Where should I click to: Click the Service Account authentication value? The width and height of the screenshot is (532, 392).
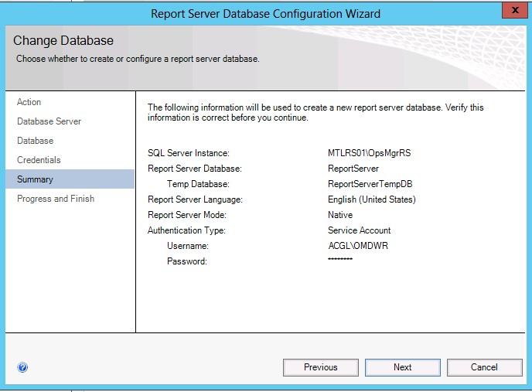(x=359, y=230)
